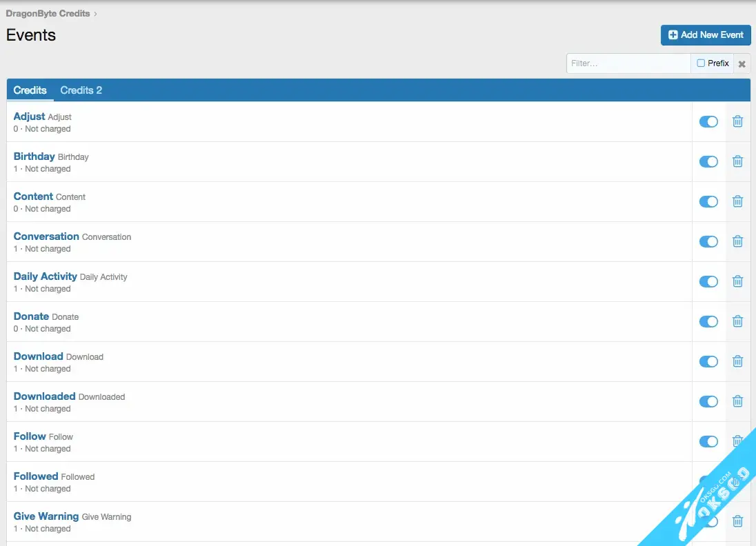Delete the Donate event
The image size is (756, 546).
(x=737, y=321)
